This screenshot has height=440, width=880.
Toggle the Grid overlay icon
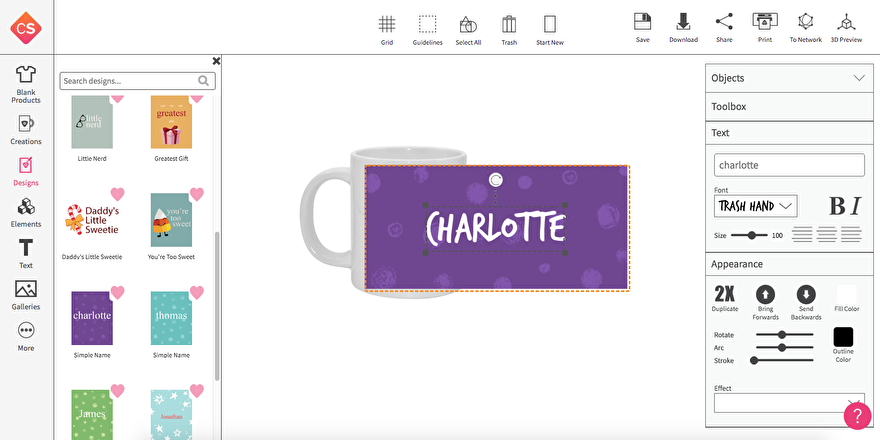[387, 25]
